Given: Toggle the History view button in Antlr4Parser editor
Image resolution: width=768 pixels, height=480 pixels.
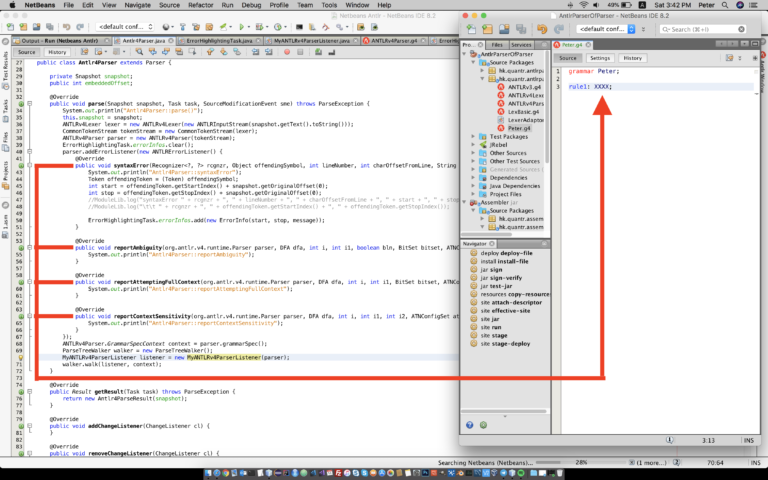Looking at the screenshot, I should pyautogui.click(x=57, y=52).
